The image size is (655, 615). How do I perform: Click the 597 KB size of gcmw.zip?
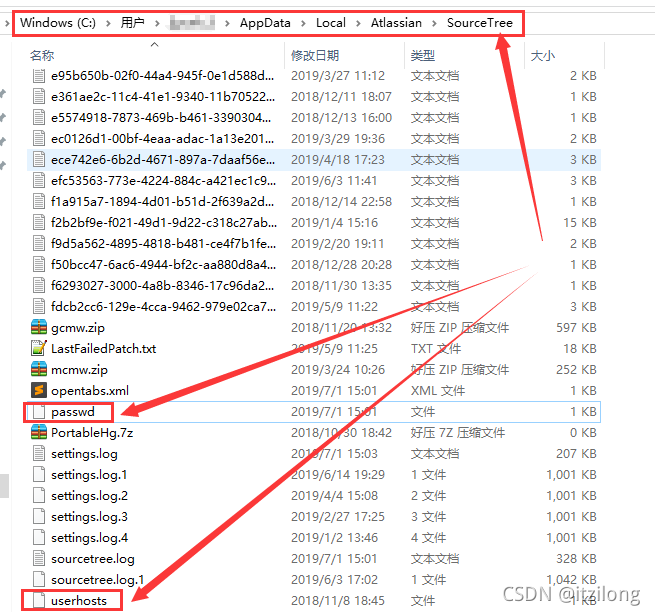(x=576, y=328)
